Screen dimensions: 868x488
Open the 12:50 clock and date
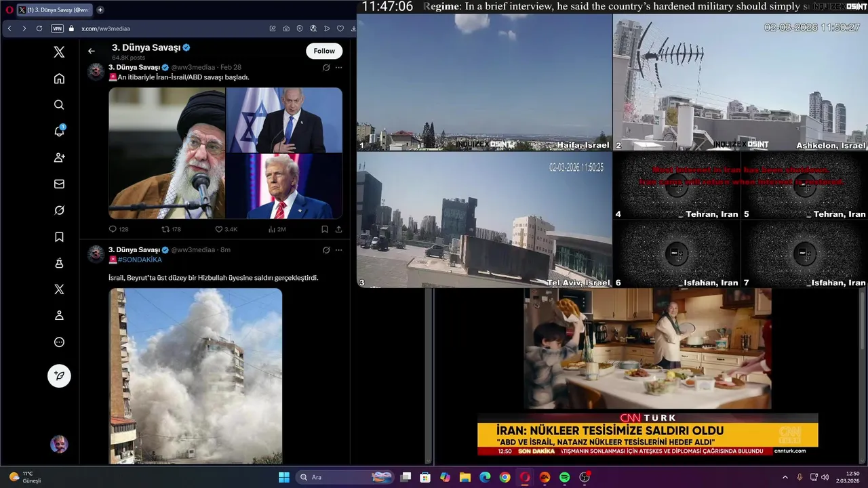click(x=848, y=477)
